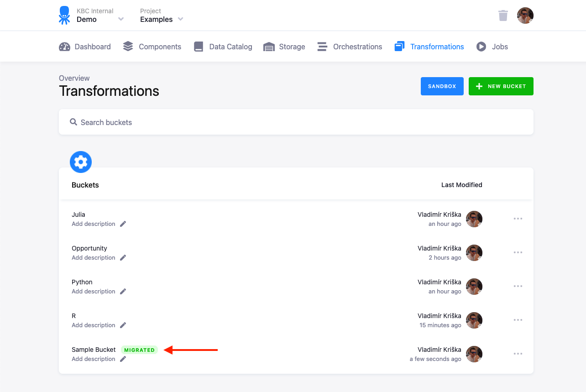Screen dimensions: 586x392
Task: Click the search magnifier icon
Action: pyautogui.click(x=73, y=122)
